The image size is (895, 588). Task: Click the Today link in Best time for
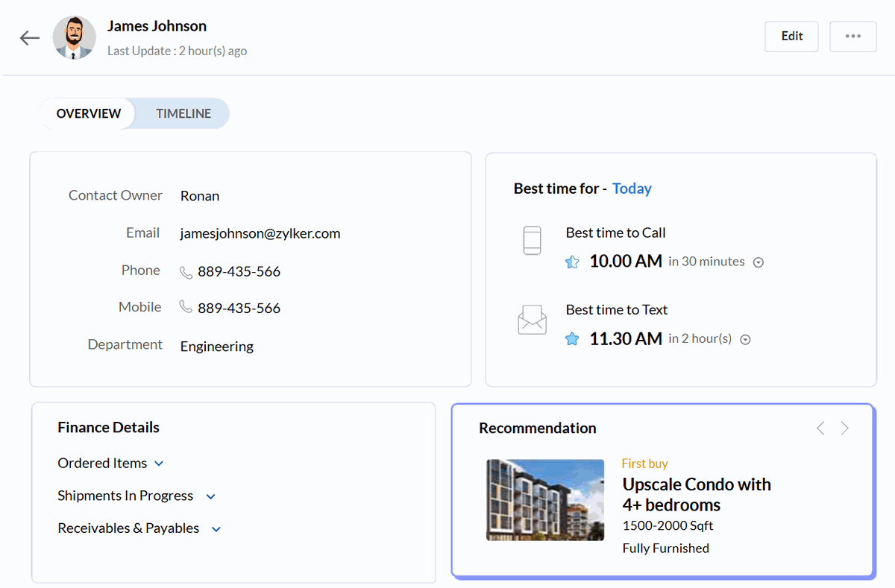632,189
